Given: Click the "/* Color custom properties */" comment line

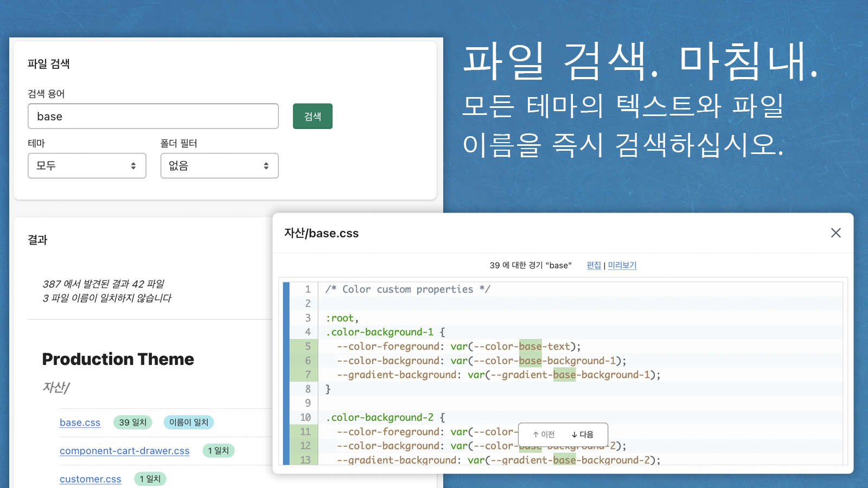Looking at the screenshot, I should click(407, 289).
